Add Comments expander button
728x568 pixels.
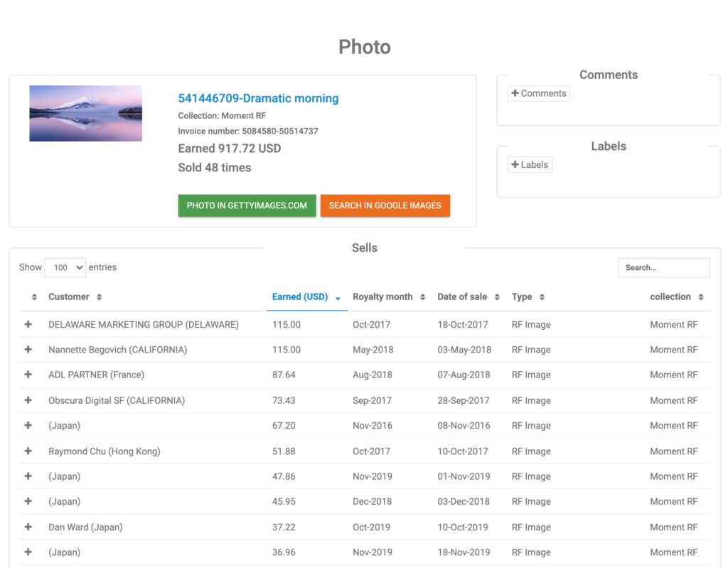tap(538, 93)
